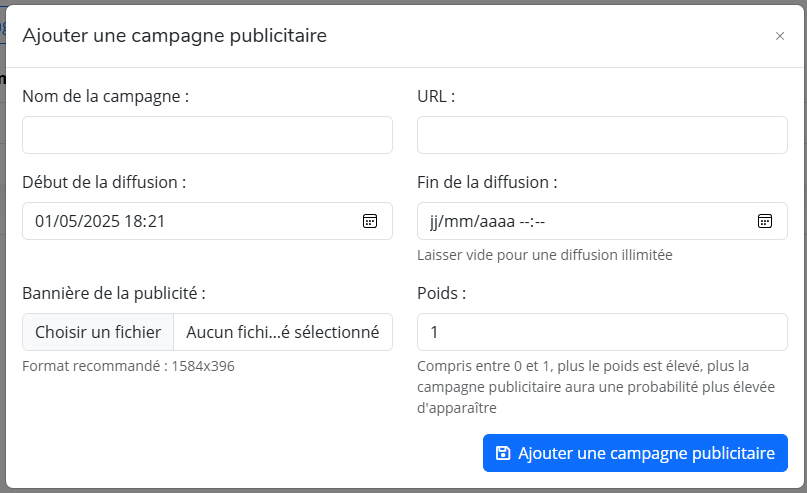Open the calendar picker for Début de la diffusion
Viewport: 807px width, 493px height.
point(369,221)
